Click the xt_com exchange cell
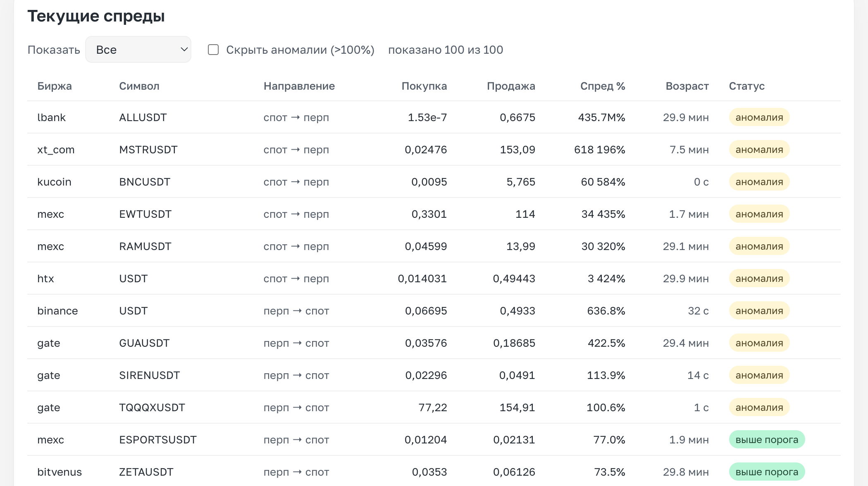The width and height of the screenshot is (868, 486). pos(56,150)
